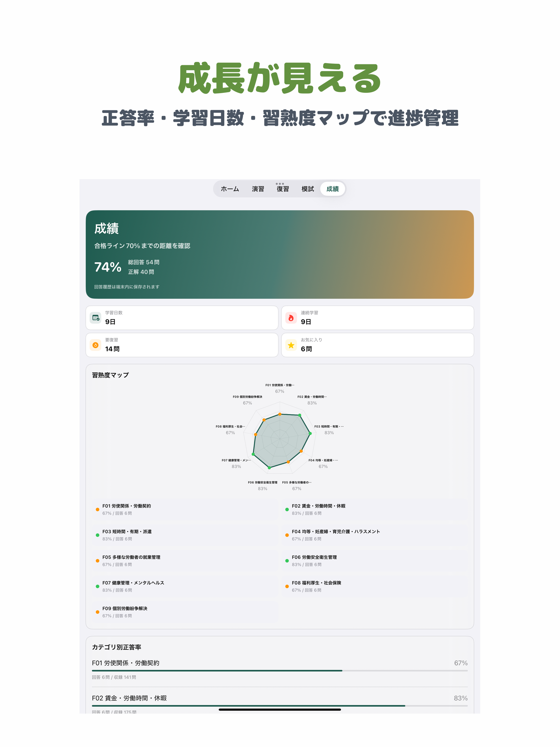
Task: Switch to the 演習 tab
Action: 258,189
